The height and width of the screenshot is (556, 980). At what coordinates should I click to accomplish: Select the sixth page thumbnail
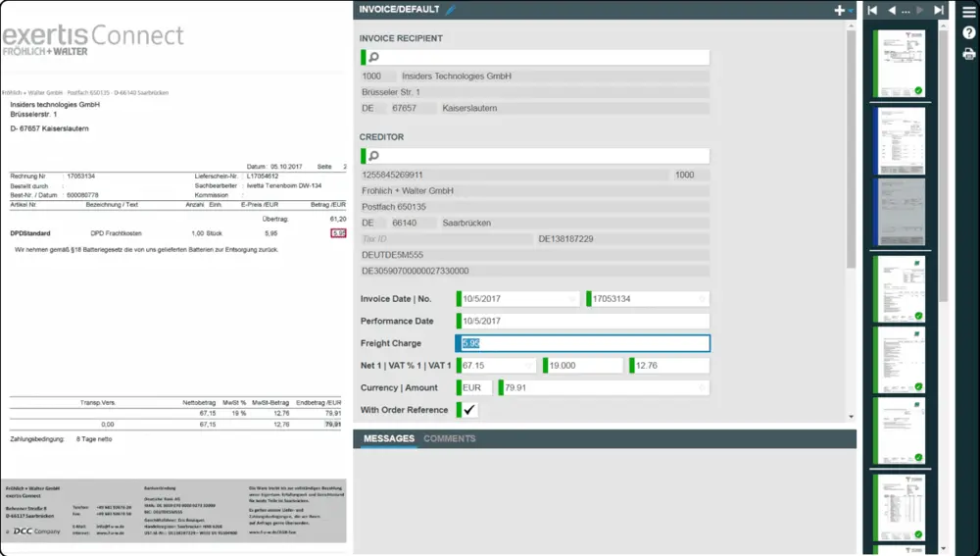[x=899, y=430]
